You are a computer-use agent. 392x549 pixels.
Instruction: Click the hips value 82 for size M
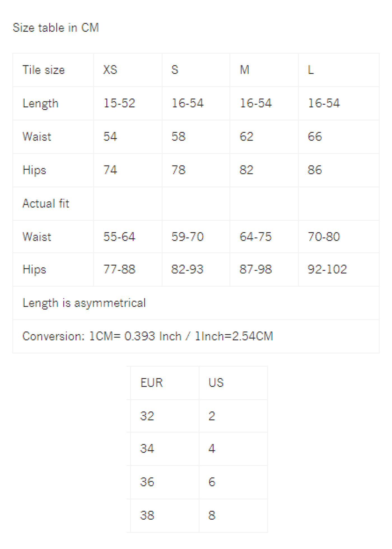point(246,170)
